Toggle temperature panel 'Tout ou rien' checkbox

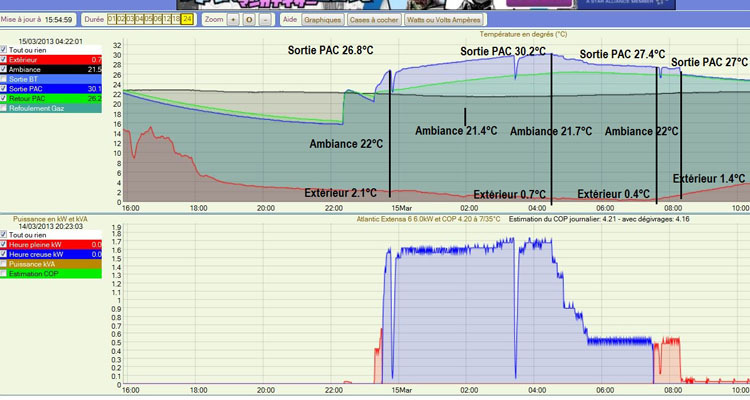pos(5,51)
